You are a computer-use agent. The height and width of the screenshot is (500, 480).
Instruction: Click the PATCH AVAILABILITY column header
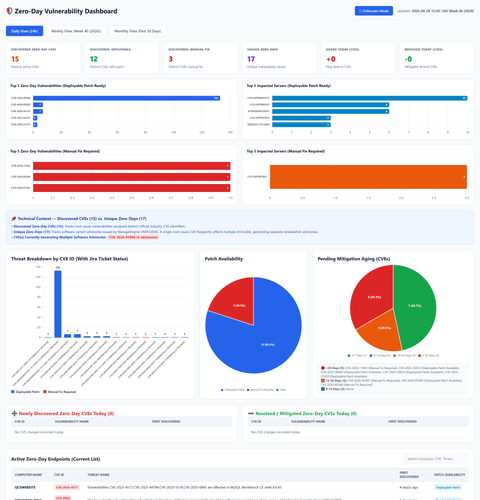[450, 475]
